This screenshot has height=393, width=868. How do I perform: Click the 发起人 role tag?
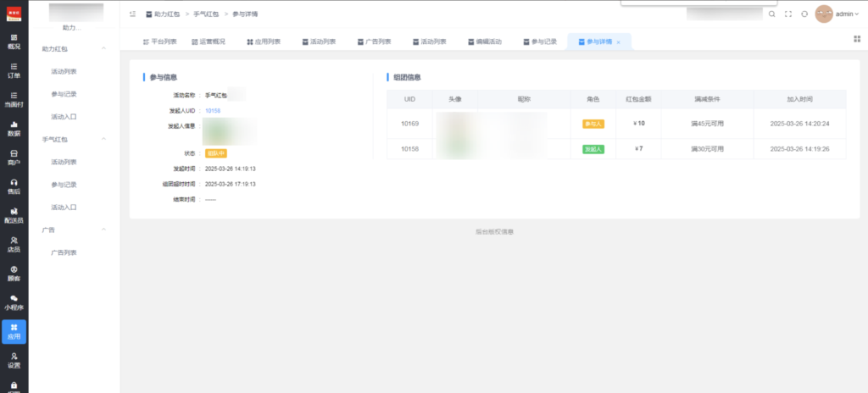point(593,149)
